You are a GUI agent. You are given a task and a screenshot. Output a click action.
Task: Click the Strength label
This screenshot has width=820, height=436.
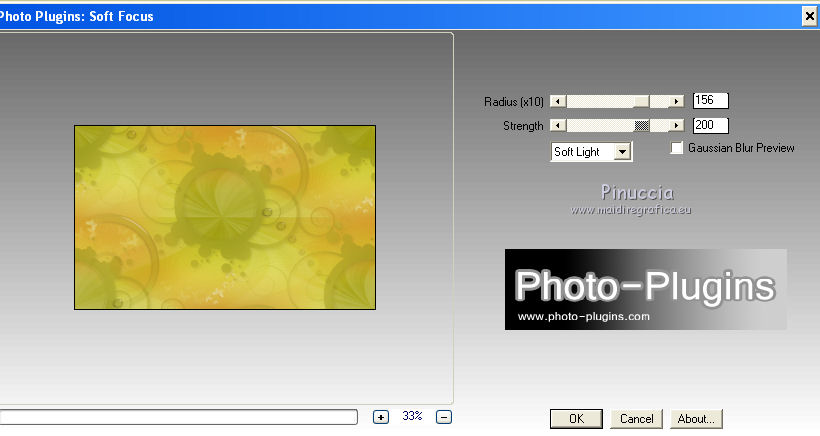pyautogui.click(x=523, y=126)
